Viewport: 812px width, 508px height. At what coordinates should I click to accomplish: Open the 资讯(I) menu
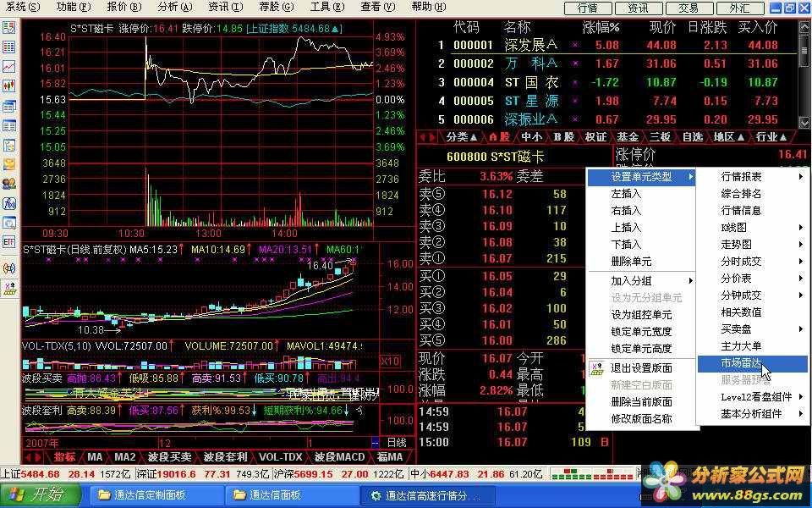(226, 7)
